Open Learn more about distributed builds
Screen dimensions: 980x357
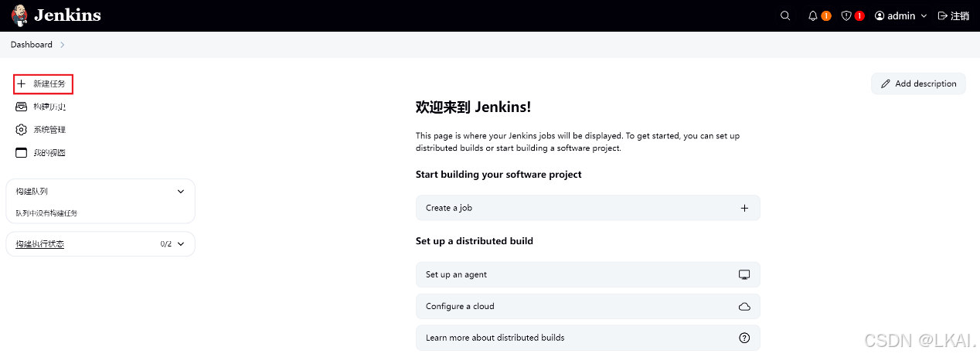[x=588, y=338]
